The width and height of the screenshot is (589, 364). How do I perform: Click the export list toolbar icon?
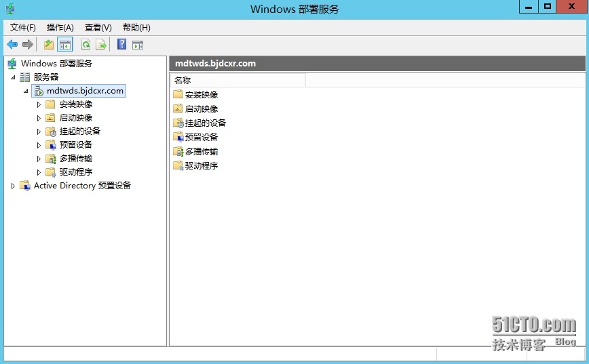click(101, 45)
